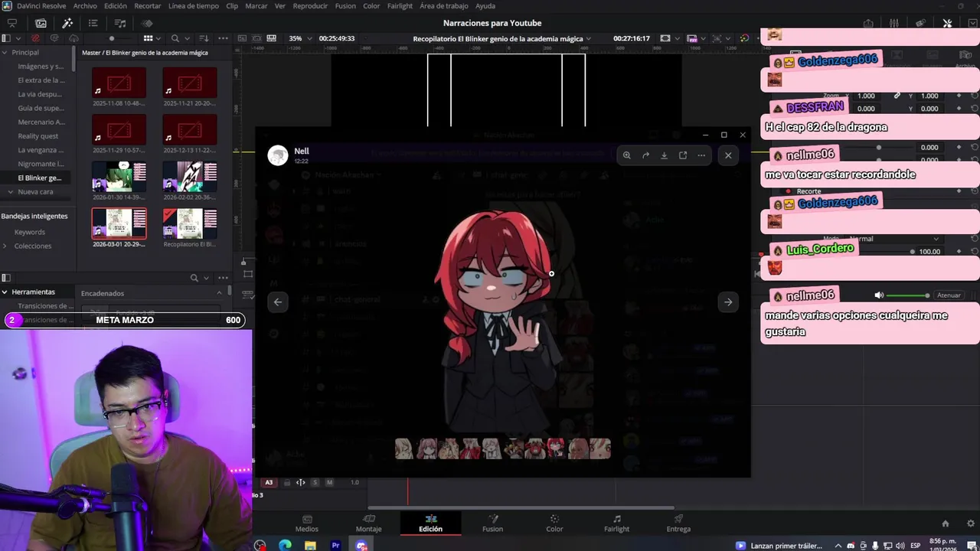Open the Effects magic wand icon
Image resolution: width=980 pixels, height=551 pixels.
67,23
